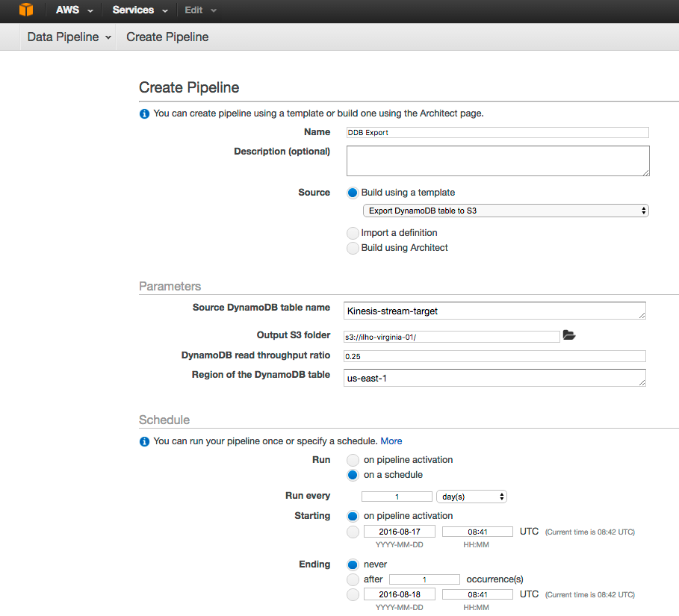This screenshot has height=616, width=679.
Task: Open the day(s) interval dropdown
Action: point(471,497)
